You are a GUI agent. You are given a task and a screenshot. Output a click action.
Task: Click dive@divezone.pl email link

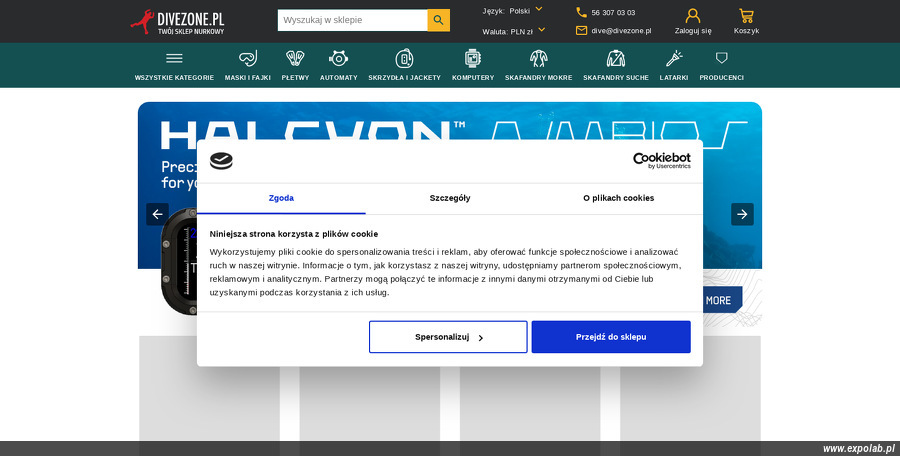pyautogui.click(x=621, y=31)
